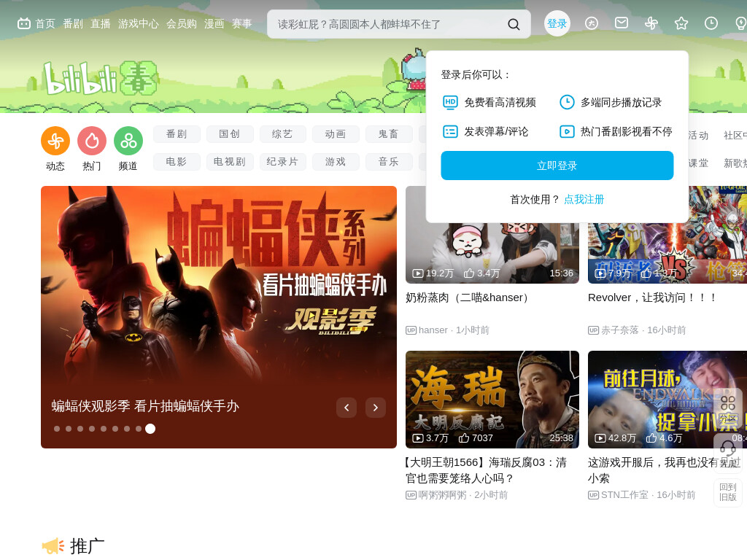The image size is (747, 560).
Task: Click 热门番剧影视看不停 in the login popup
Action: (x=616, y=131)
